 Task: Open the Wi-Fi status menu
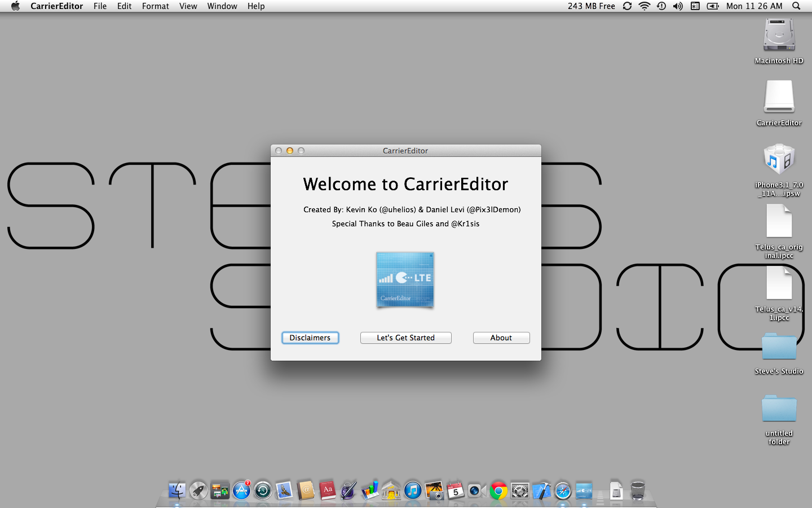pos(644,6)
